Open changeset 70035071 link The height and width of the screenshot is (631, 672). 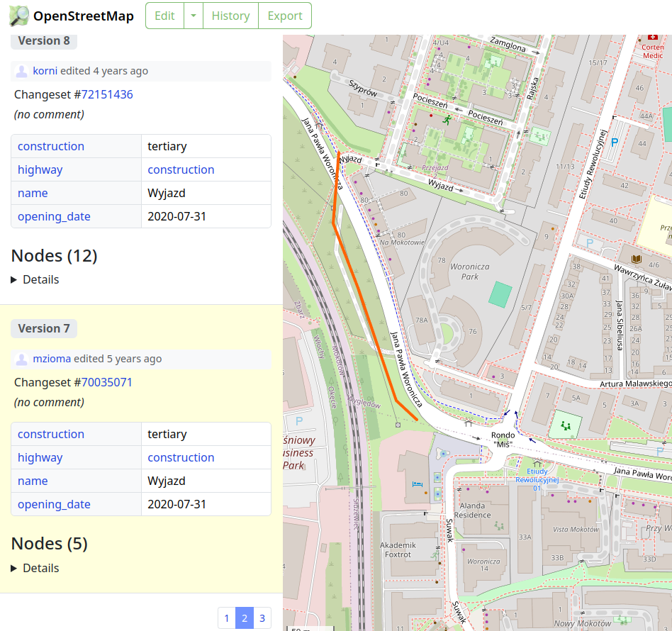(107, 382)
